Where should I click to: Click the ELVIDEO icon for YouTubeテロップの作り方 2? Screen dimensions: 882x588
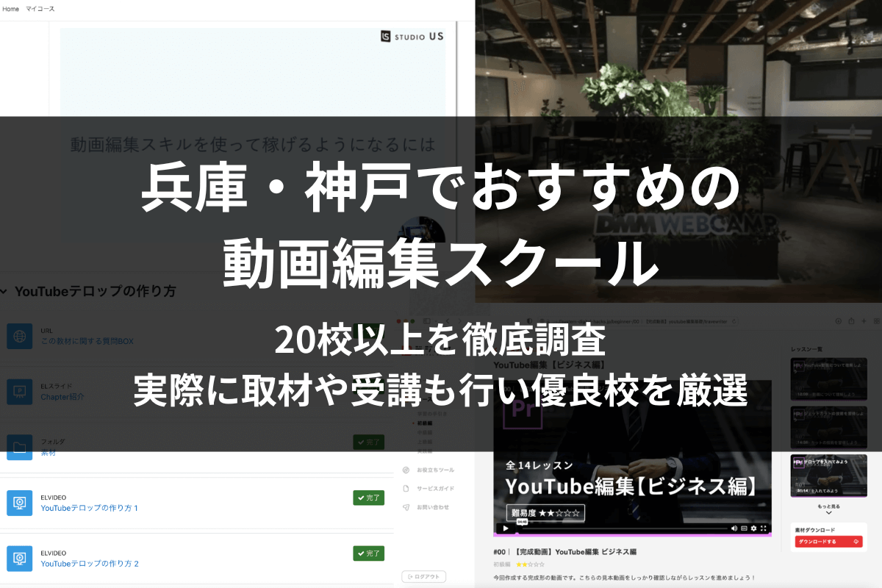click(20, 559)
